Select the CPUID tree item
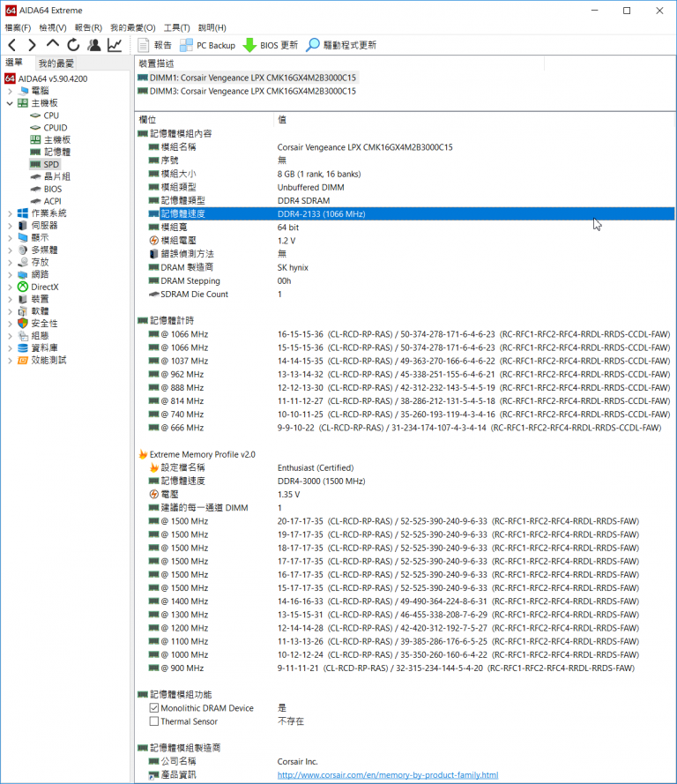The image size is (677, 784). point(55,128)
